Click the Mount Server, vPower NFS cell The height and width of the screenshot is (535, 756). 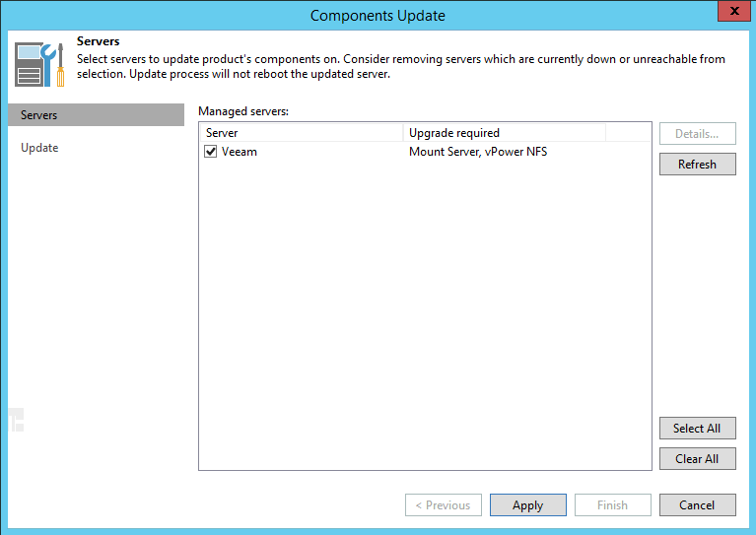click(477, 152)
